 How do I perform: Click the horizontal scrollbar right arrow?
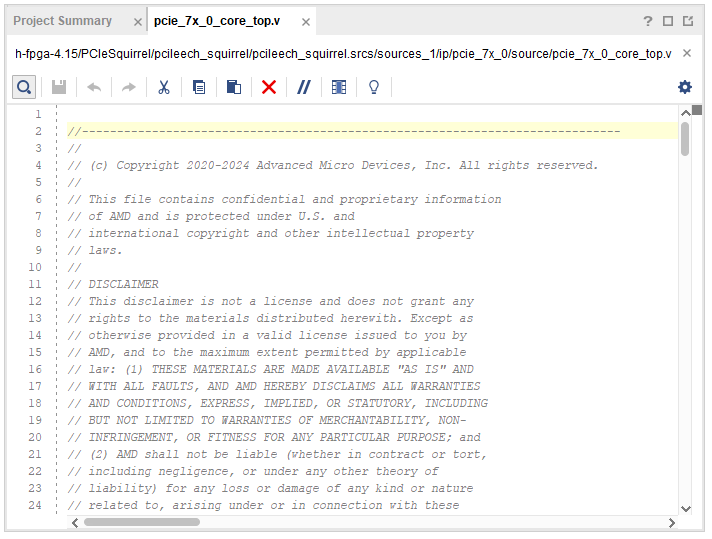[x=672, y=523]
